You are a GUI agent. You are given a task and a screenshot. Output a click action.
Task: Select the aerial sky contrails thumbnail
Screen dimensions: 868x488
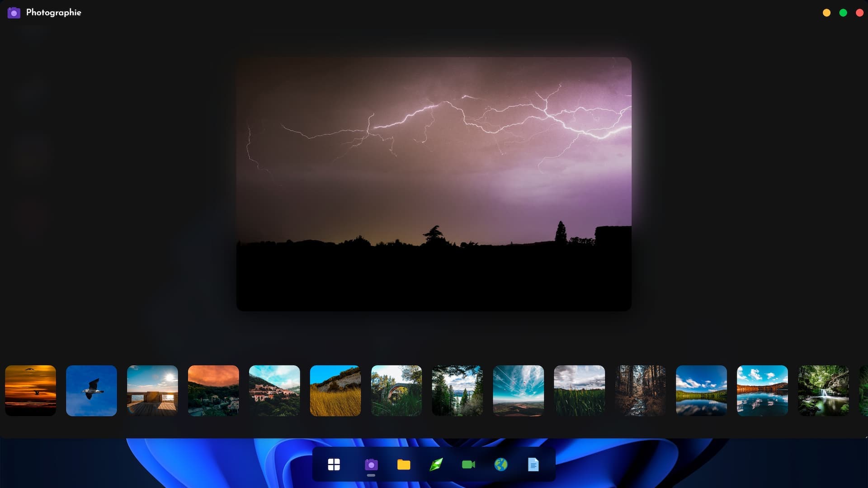point(519,391)
